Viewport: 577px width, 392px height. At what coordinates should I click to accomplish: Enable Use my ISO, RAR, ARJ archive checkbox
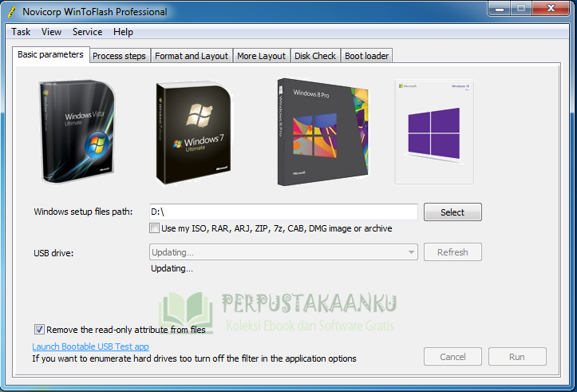[x=155, y=228]
